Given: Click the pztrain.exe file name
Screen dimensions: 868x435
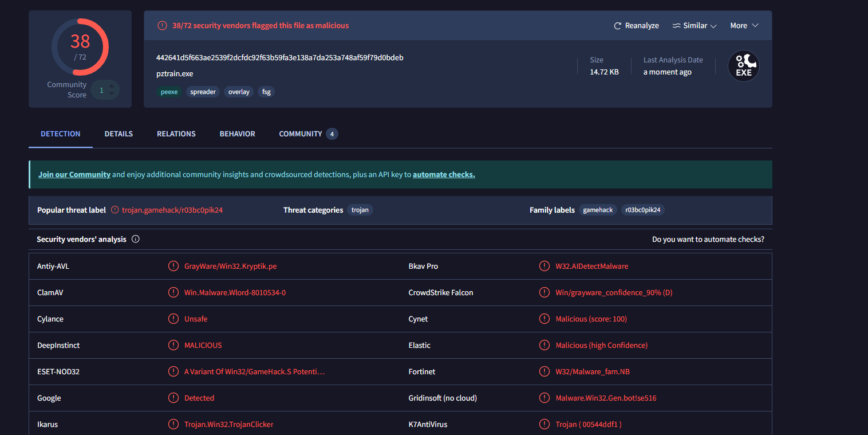Looking at the screenshot, I should [175, 74].
